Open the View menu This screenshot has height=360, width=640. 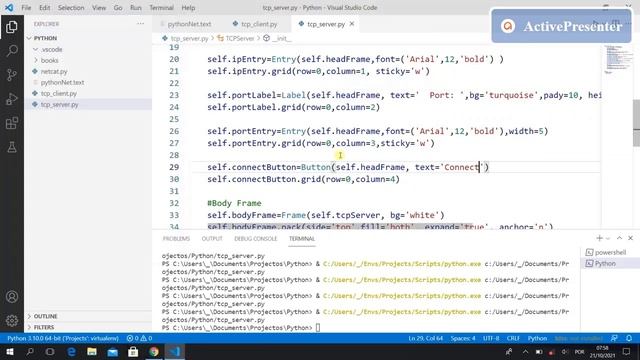tap(99, 8)
